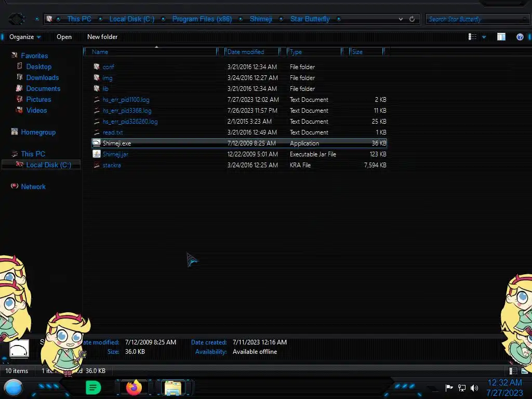The height and width of the screenshot is (399, 532).
Task: Launch Firefox from the taskbar
Action: point(134,388)
